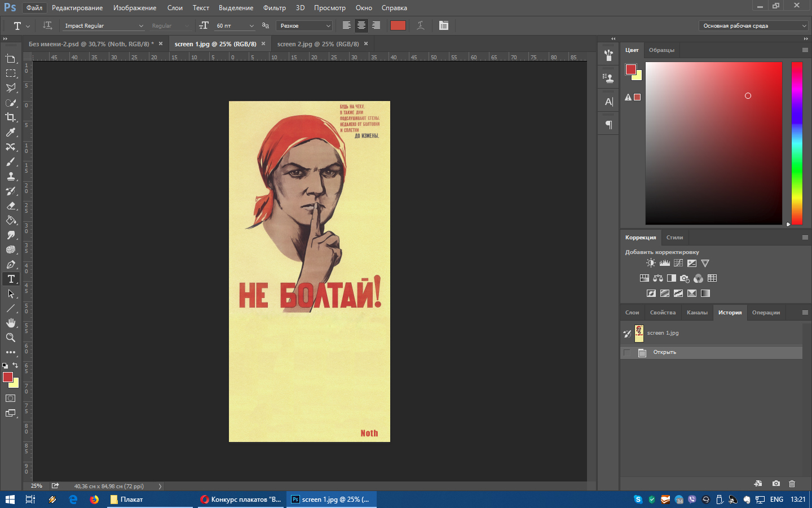Screen dimensions: 812x508
Task: Select the Quick Selection tool
Action: (x=11, y=103)
